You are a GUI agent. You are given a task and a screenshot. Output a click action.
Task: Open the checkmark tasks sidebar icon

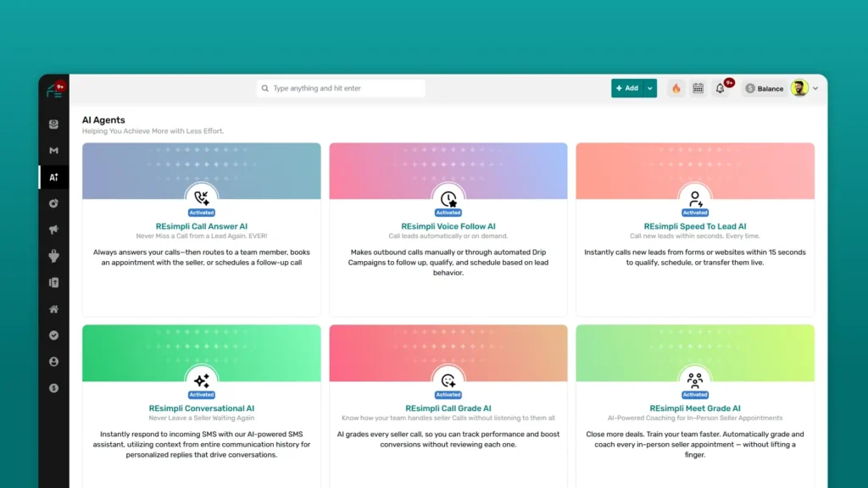click(x=53, y=335)
